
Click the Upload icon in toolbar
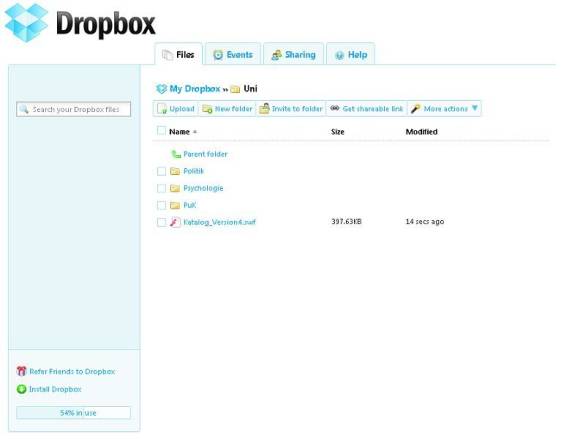click(x=162, y=109)
